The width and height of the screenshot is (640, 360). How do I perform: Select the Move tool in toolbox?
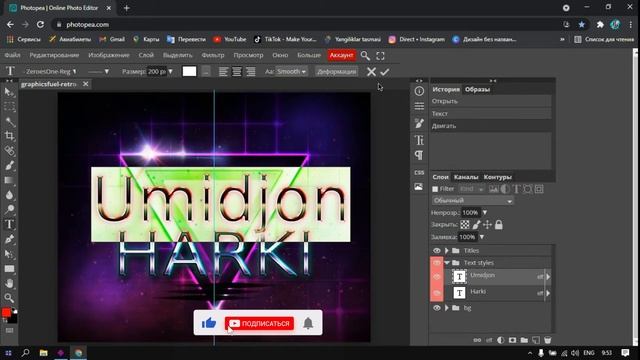(9, 92)
